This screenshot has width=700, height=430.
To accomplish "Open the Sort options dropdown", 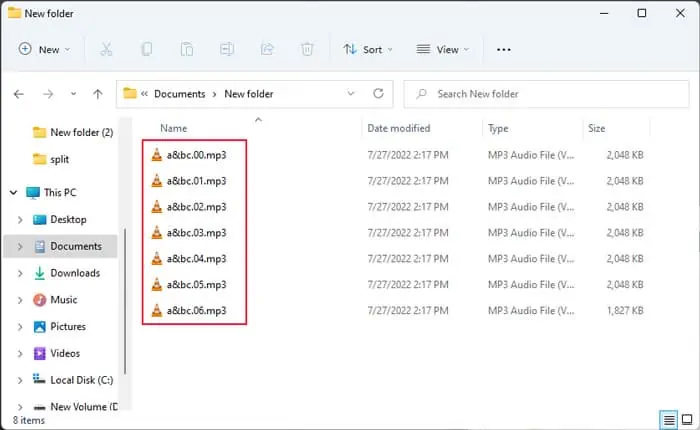I will point(368,49).
